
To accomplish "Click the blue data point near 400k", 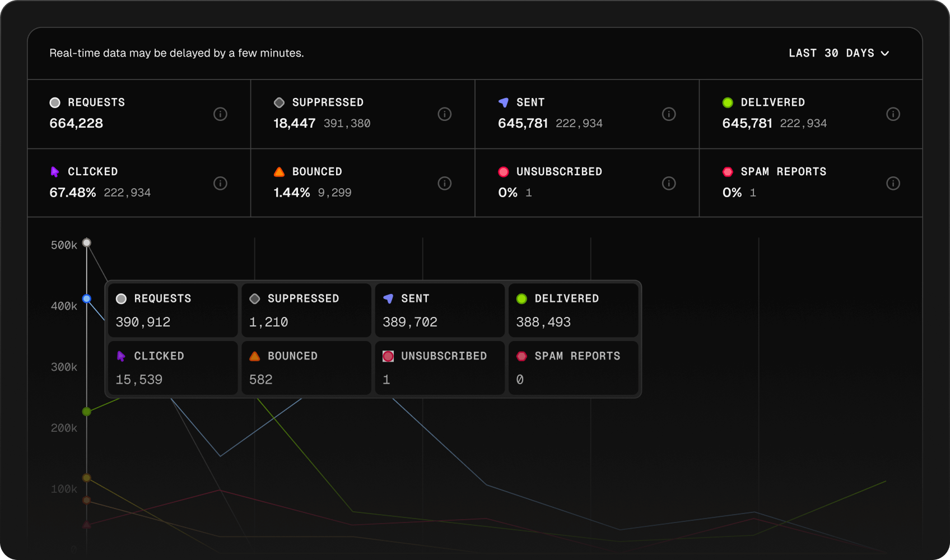I will point(87,298).
